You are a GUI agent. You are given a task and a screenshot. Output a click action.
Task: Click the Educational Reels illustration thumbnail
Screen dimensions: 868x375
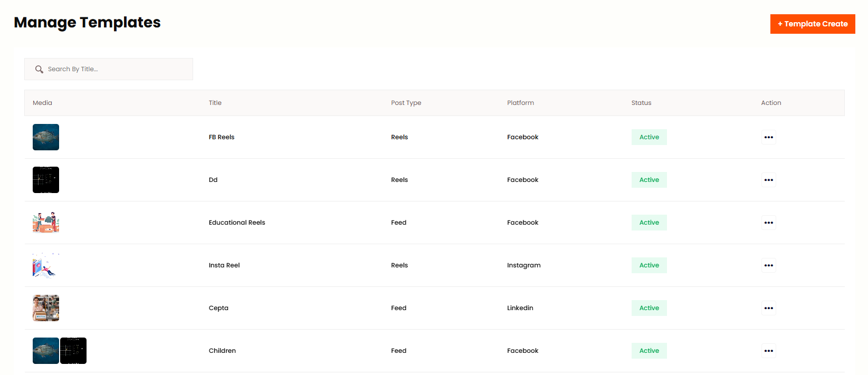click(46, 223)
